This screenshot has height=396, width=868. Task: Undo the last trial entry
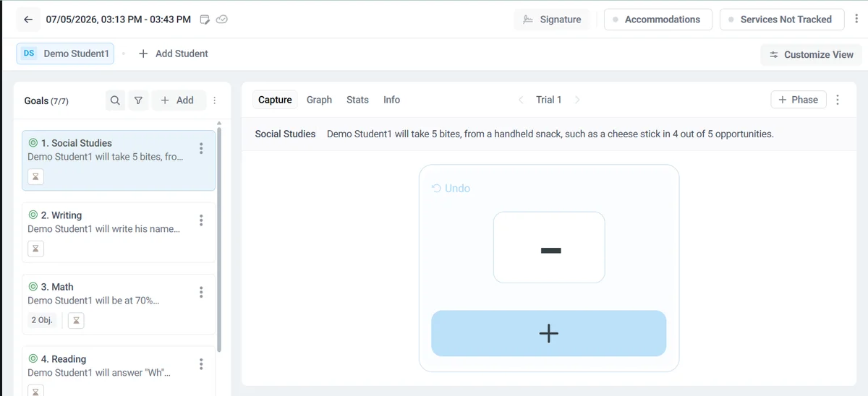(x=451, y=189)
